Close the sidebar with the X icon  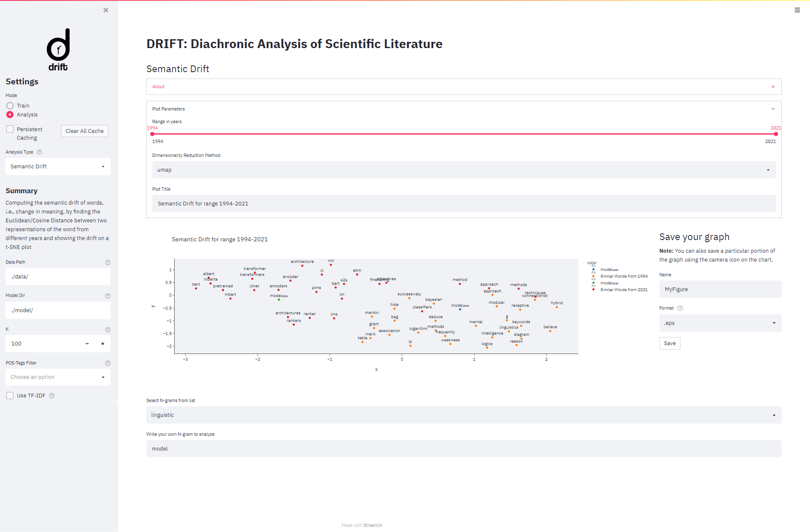[x=106, y=10]
